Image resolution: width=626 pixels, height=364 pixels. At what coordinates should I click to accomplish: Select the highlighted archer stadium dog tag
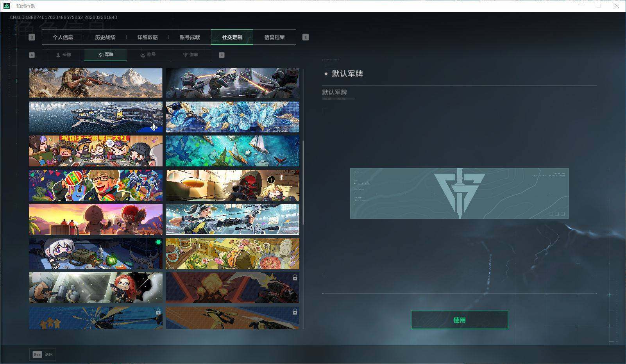(233, 219)
